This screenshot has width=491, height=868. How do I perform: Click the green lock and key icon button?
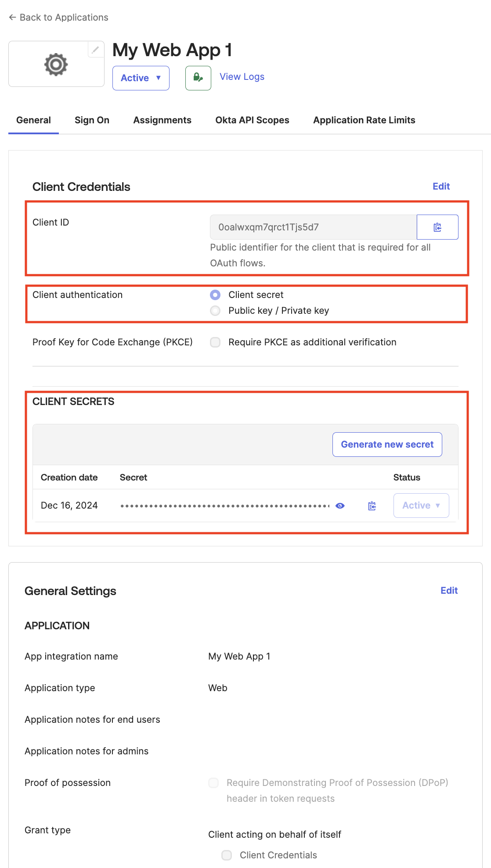[x=198, y=78]
